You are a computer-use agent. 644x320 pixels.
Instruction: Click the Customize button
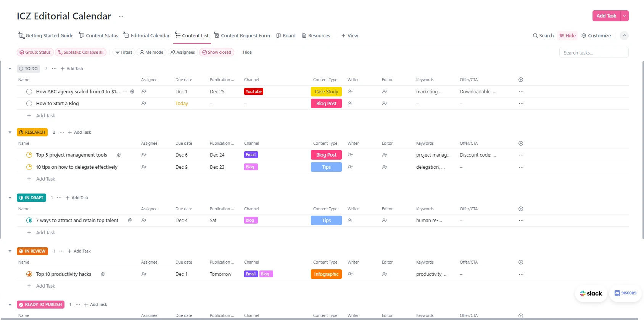point(596,36)
